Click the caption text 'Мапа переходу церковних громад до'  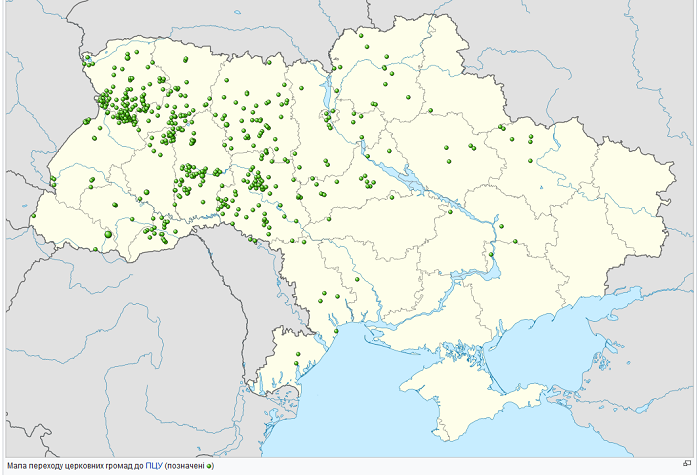(75, 466)
